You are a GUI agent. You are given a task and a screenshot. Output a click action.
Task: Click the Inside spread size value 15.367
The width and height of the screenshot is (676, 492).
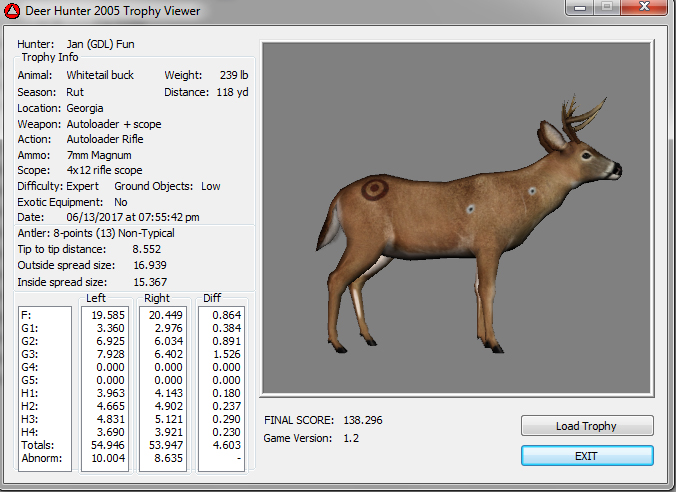point(150,282)
